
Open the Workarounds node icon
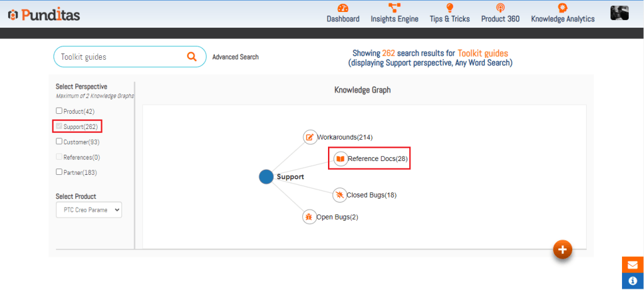[x=310, y=137]
